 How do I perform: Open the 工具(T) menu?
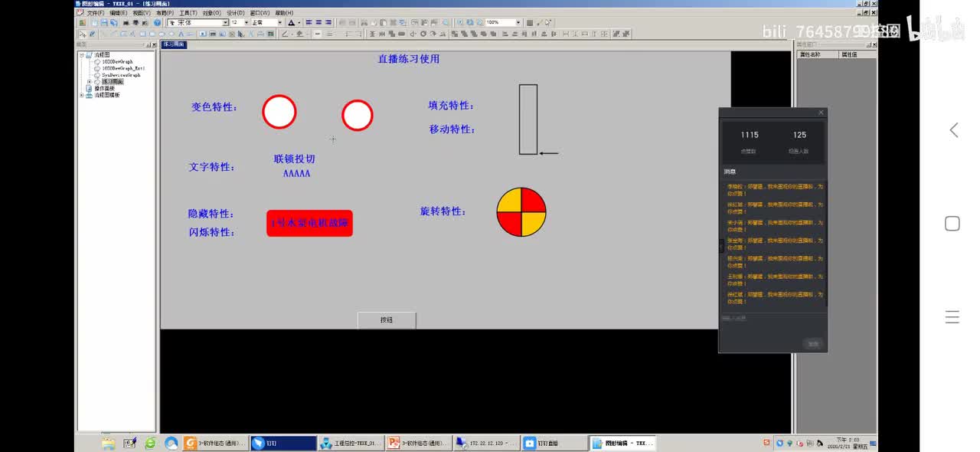pyautogui.click(x=188, y=13)
